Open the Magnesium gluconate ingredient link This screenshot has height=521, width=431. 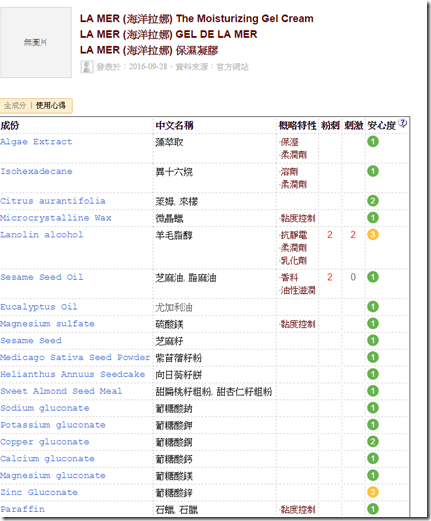(53, 476)
